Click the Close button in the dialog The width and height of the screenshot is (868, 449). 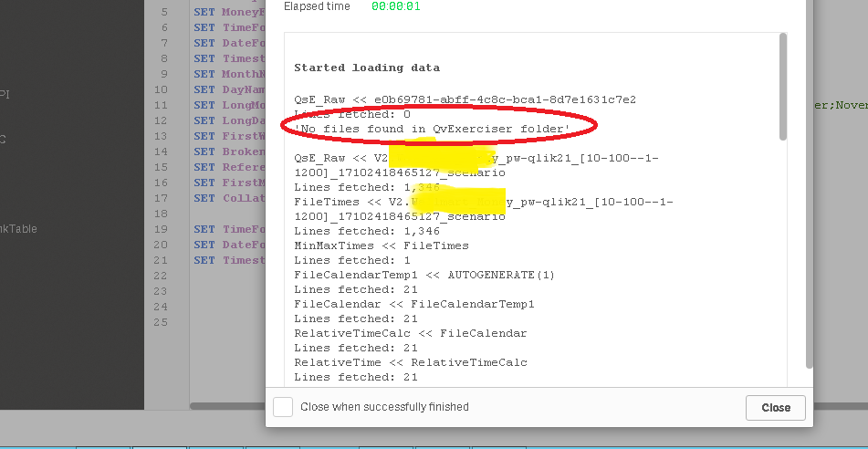point(775,408)
